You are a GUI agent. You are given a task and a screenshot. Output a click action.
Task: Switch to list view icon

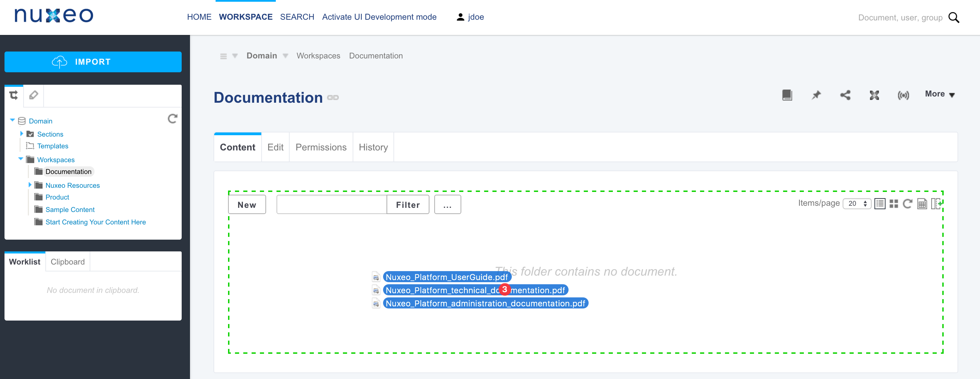880,204
